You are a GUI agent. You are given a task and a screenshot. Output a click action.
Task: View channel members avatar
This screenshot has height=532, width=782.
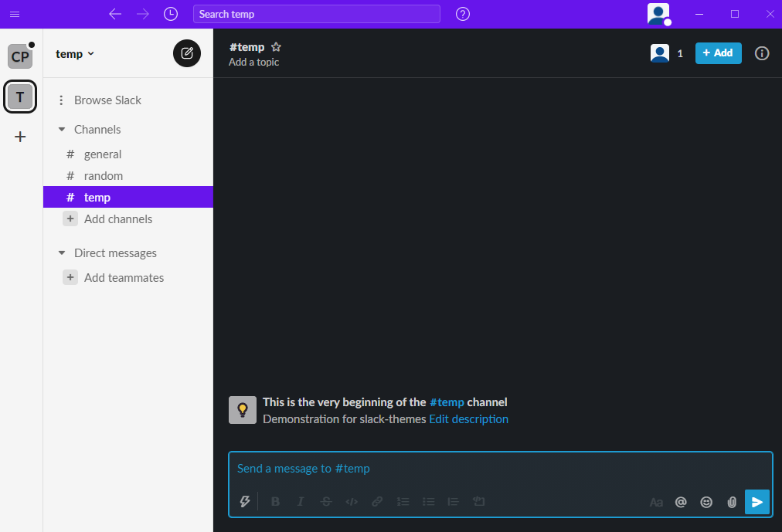[x=659, y=53]
